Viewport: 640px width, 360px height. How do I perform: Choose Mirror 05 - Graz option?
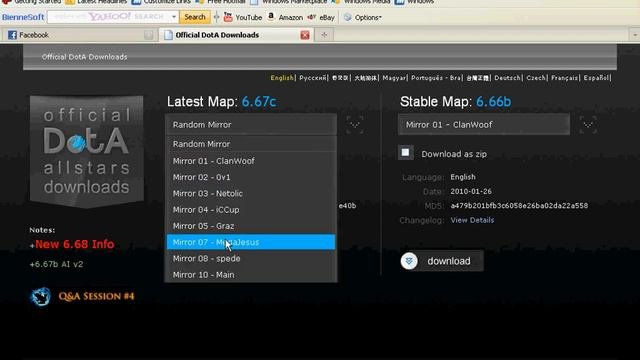251,226
